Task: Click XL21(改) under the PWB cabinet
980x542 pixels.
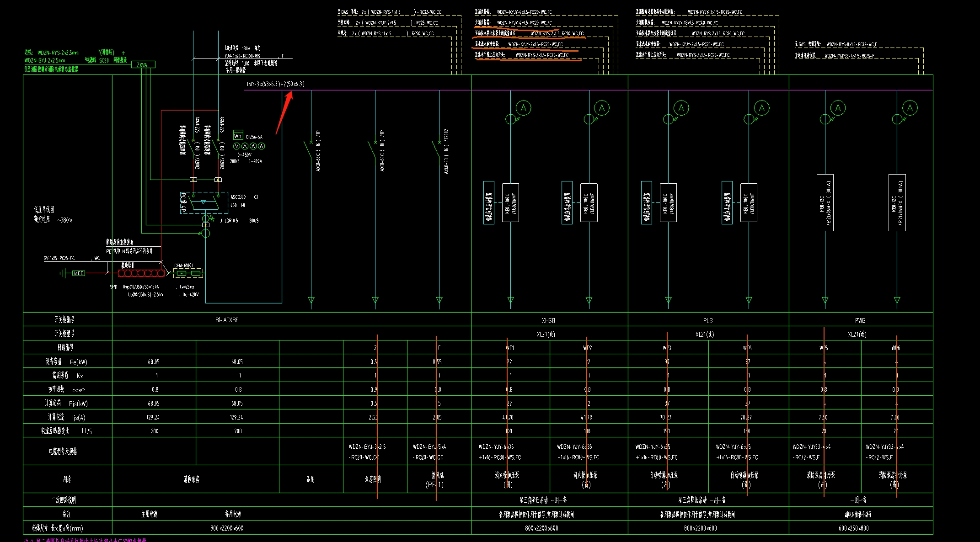Action: (857, 334)
